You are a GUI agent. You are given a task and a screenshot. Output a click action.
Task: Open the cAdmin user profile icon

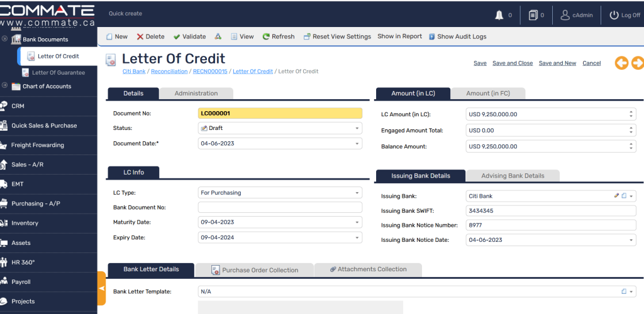(x=565, y=15)
